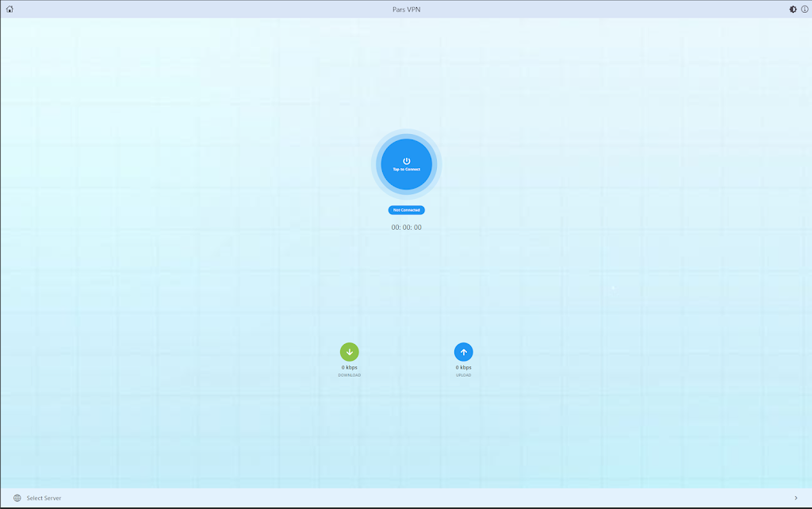Click the home icon in the title bar
The height and width of the screenshot is (509, 812).
point(10,10)
